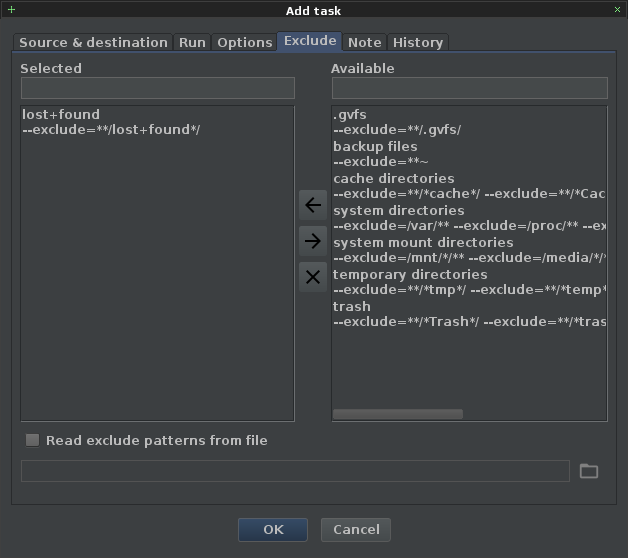
Task: Cancel the Add task dialog
Action: pos(356,530)
